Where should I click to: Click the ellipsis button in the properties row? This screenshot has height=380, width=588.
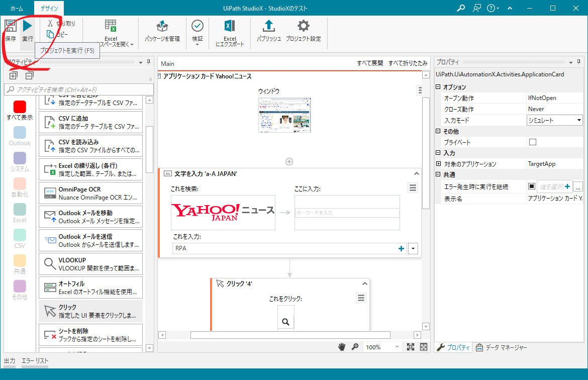[x=578, y=186]
